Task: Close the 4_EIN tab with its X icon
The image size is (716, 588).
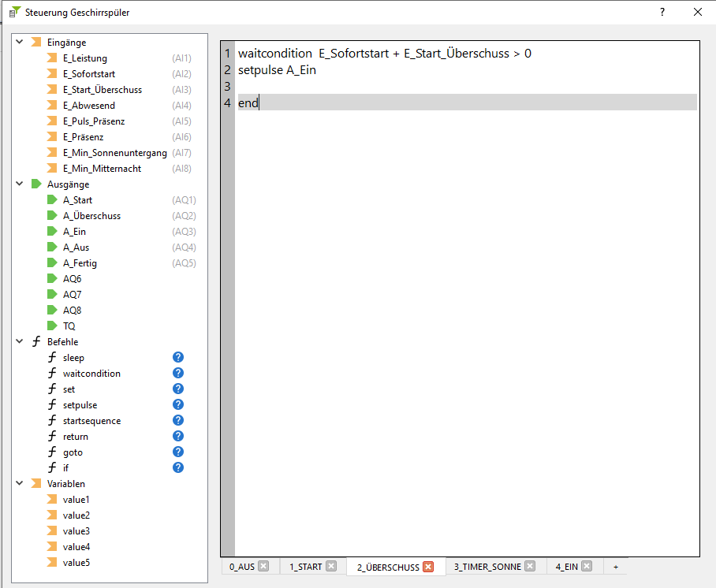Action: click(587, 567)
